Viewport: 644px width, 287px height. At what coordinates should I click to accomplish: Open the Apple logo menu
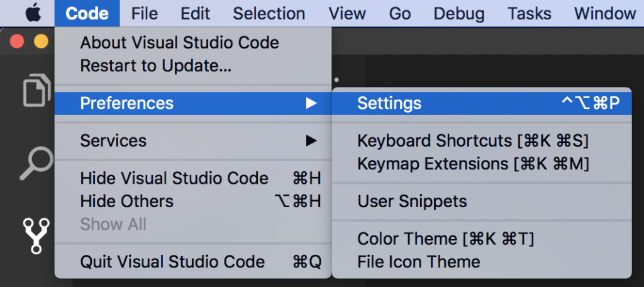[x=34, y=13]
